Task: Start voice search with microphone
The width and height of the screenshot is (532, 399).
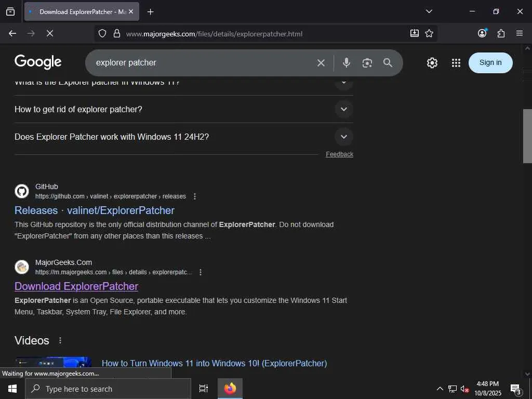Action: 347,63
